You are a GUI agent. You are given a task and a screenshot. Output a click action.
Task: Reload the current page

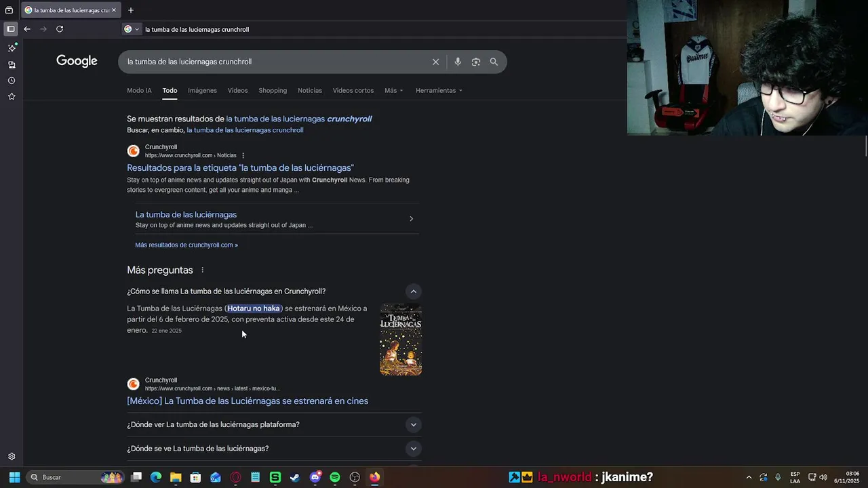[x=60, y=29]
